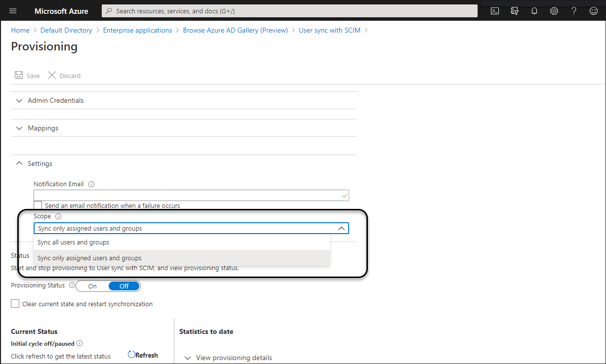Viewport: 606px width, 364px height.
Task: Click the Save disk icon
Action: 19,76
